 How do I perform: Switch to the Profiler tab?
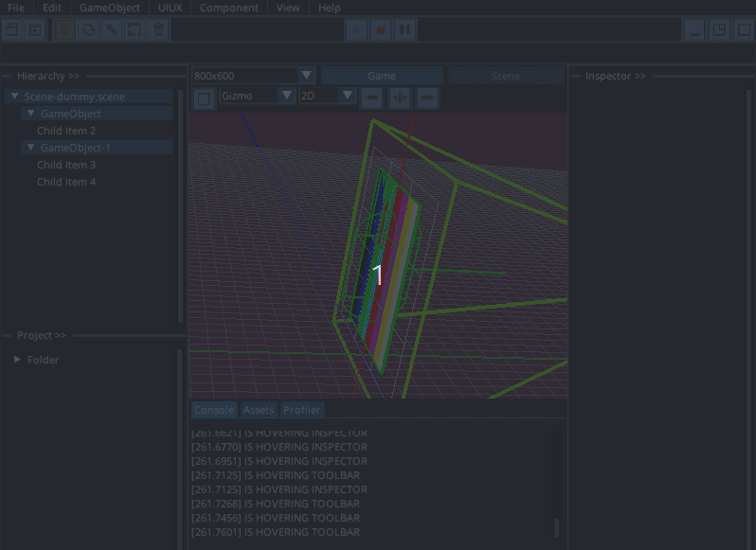tap(301, 410)
